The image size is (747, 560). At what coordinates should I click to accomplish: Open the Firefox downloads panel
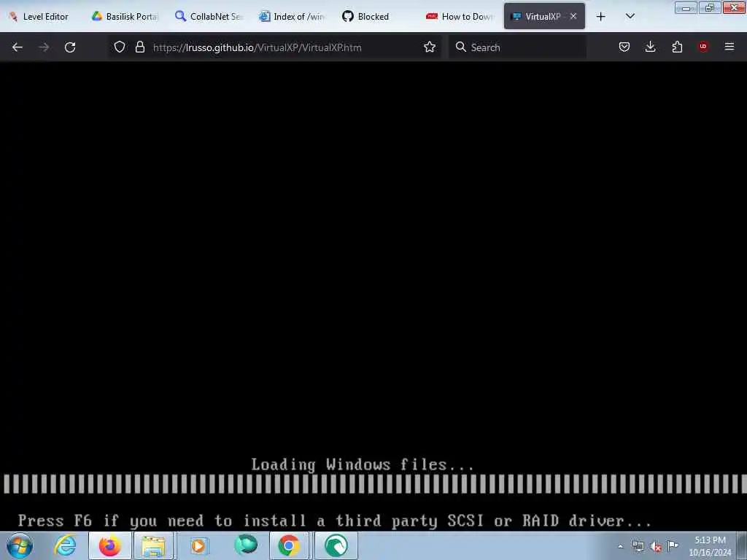pyautogui.click(x=650, y=47)
